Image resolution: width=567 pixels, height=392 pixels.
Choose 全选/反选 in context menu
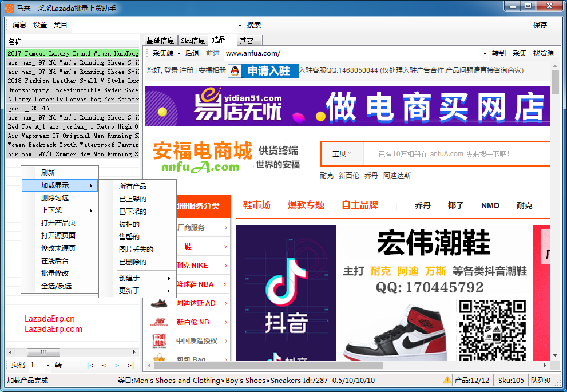pos(60,286)
